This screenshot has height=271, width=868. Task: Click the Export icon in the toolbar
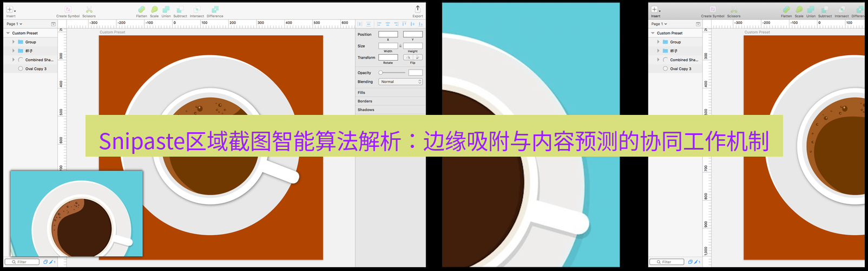click(x=418, y=9)
